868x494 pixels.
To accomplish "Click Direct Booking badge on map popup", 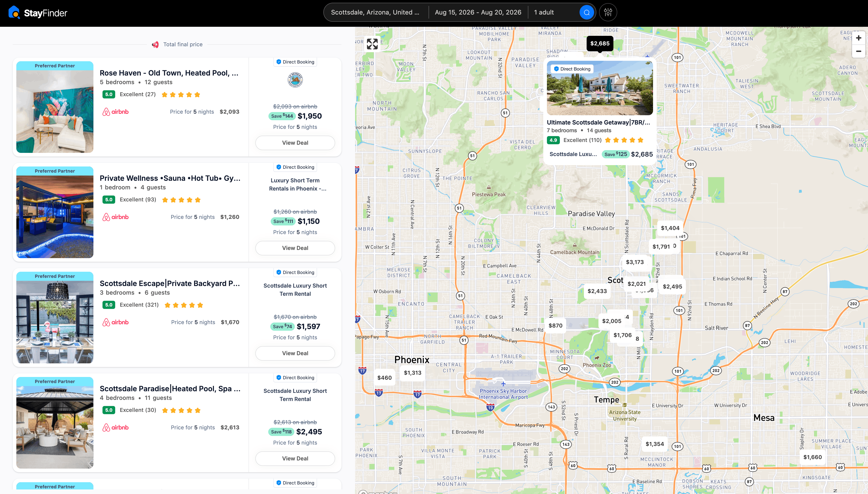I will 572,69.
